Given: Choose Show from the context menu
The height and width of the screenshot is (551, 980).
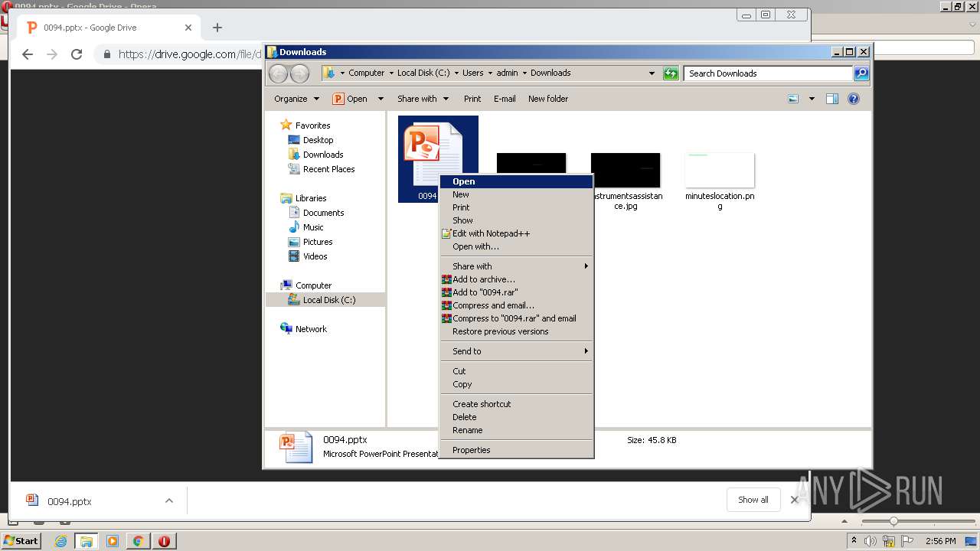Looking at the screenshot, I should tap(516, 220).
